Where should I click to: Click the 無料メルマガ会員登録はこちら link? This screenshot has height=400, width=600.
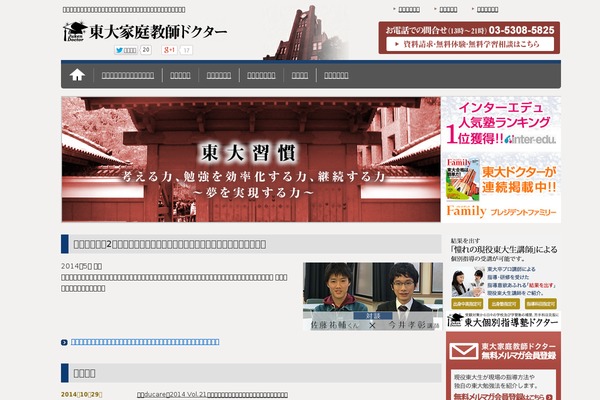pyautogui.click(x=503, y=397)
